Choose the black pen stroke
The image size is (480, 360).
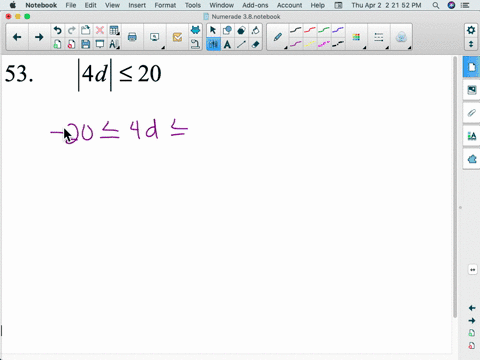(x=296, y=30)
